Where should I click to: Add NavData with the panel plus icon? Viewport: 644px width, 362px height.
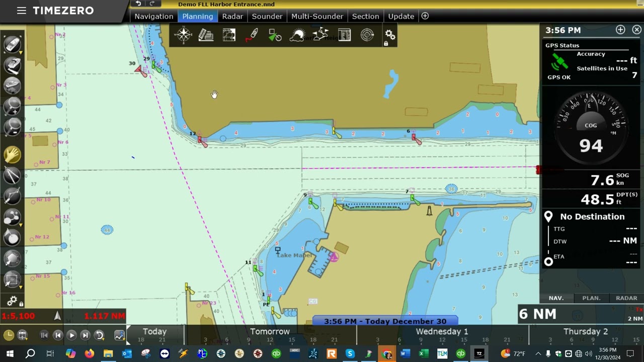click(620, 30)
